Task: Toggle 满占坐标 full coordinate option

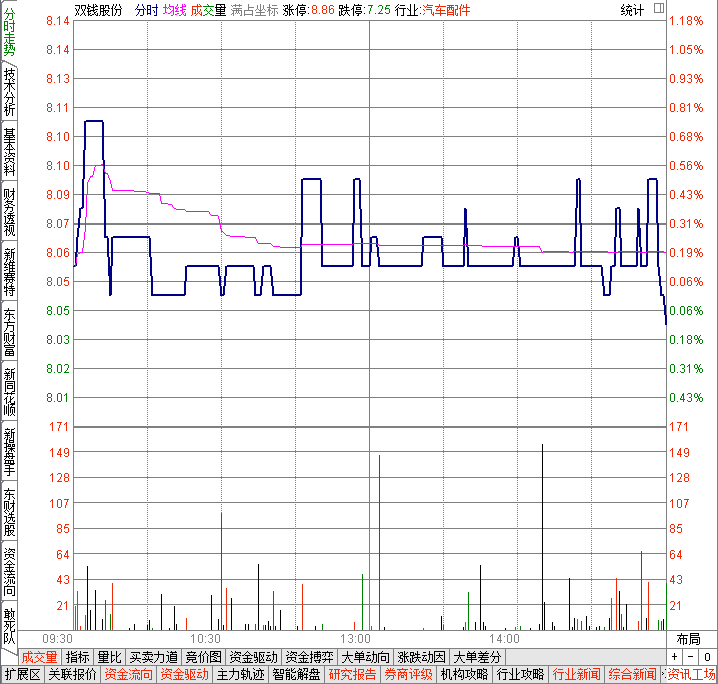Action: click(253, 10)
